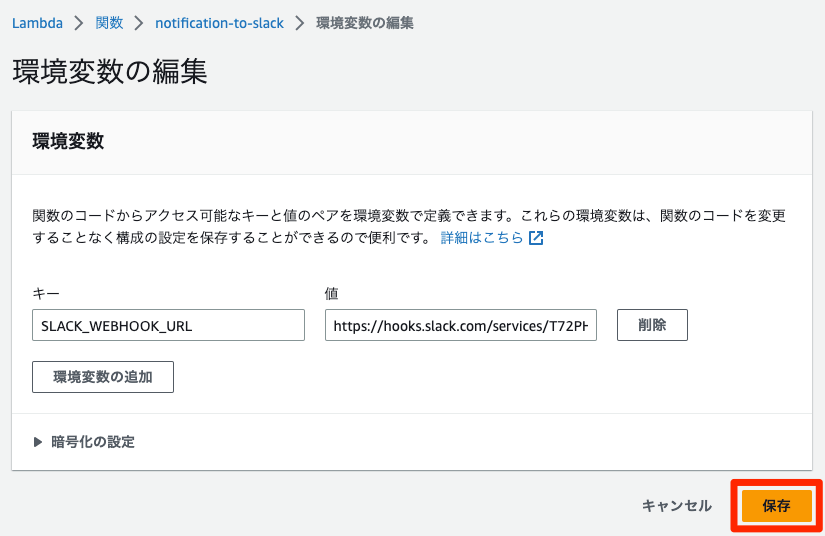Open the external link icon beside 詳細はこちら

[x=536, y=239]
